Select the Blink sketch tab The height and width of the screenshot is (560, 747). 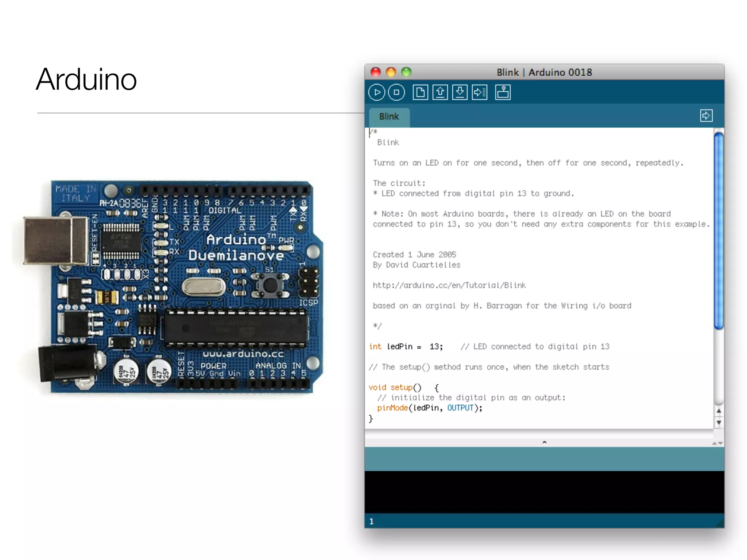click(x=389, y=117)
